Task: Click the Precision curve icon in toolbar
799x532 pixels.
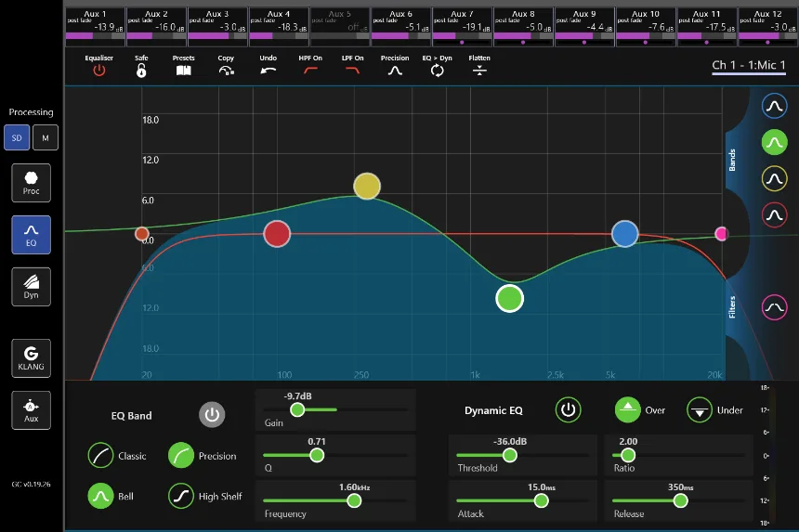Action: pyautogui.click(x=395, y=71)
